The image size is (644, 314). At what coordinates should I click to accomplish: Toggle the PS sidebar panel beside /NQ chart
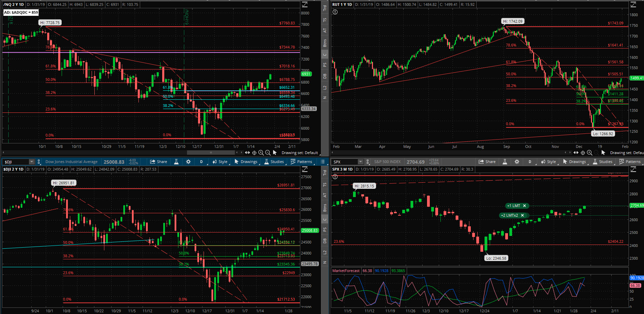point(325,65)
